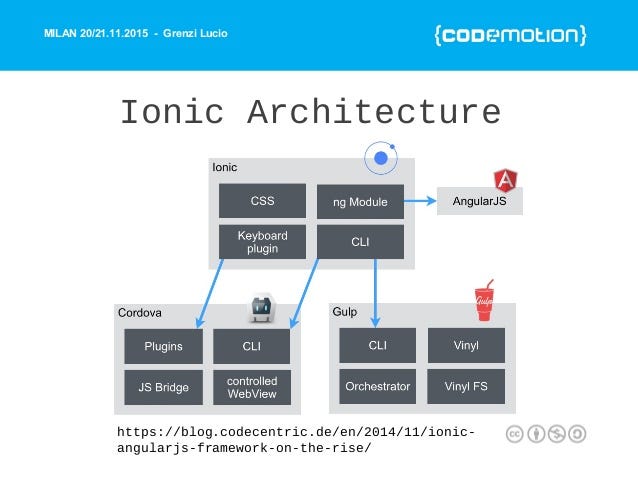The width and height of the screenshot is (638, 479).
Task: Click the Creative Commons CC icon
Action: [515, 434]
